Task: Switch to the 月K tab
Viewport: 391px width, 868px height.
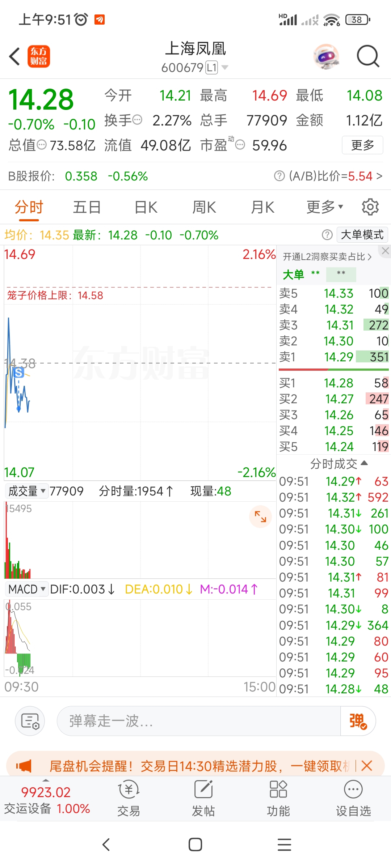Action: tap(263, 208)
